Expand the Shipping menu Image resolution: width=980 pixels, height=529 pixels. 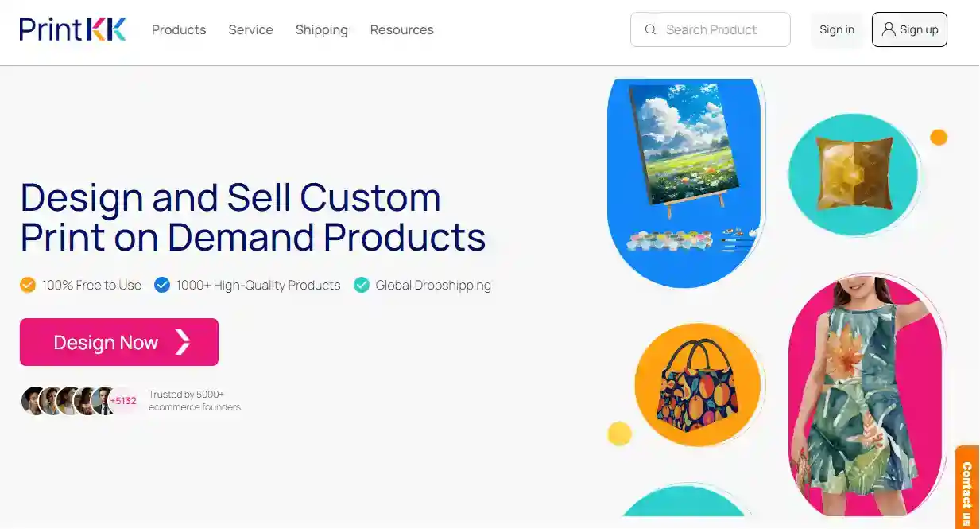(321, 29)
